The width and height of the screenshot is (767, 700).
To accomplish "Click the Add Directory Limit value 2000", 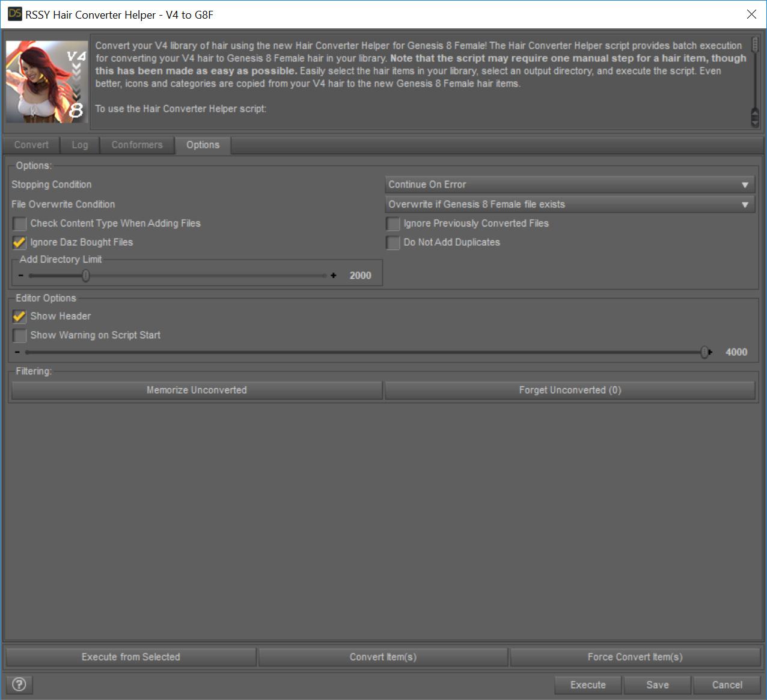I will point(360,276).
